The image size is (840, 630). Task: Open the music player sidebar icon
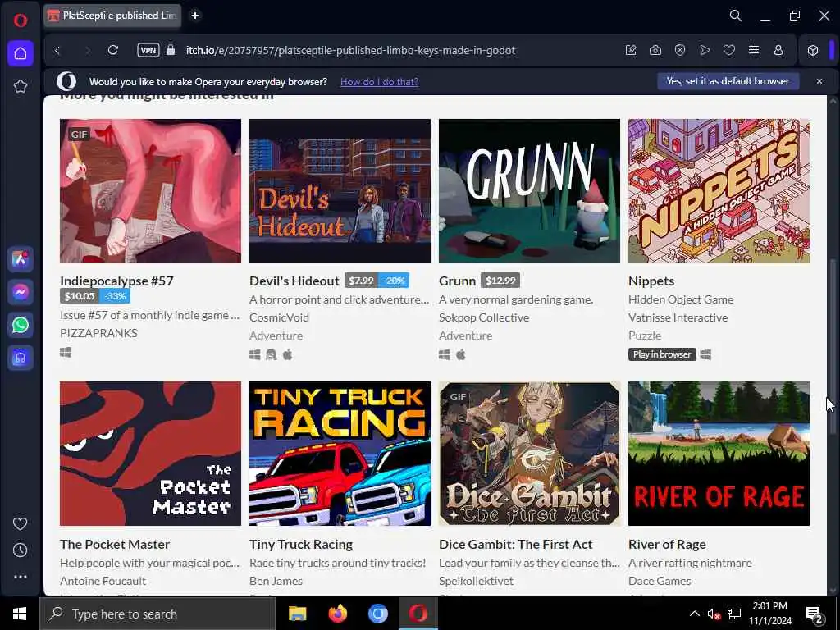tap(21, 358)
